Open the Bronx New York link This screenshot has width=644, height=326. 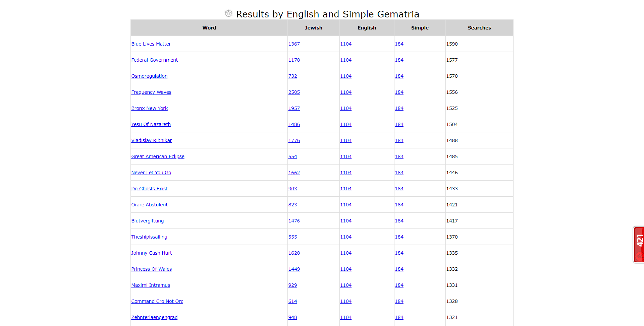[149, 108]
